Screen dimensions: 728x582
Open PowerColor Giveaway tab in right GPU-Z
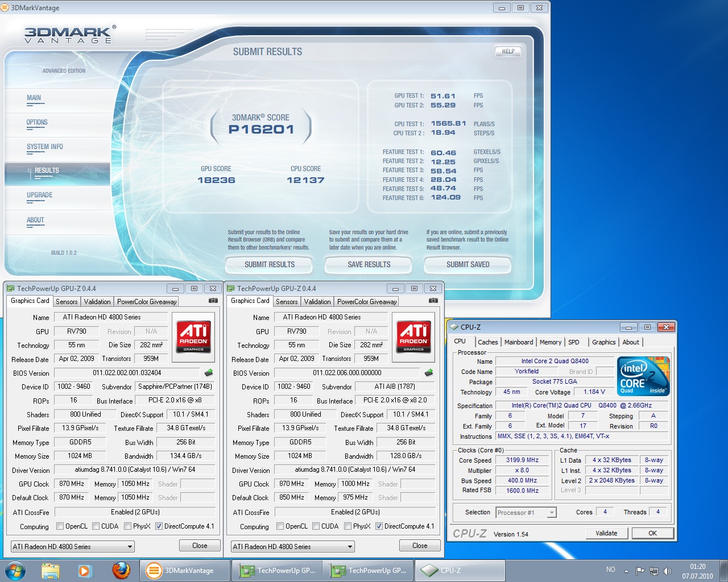coord(367,302)
